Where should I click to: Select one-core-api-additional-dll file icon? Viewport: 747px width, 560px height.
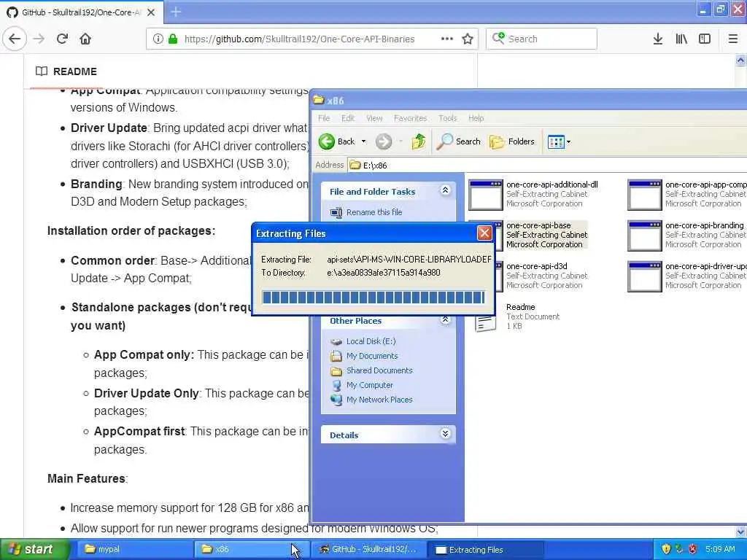pos(485,195)
